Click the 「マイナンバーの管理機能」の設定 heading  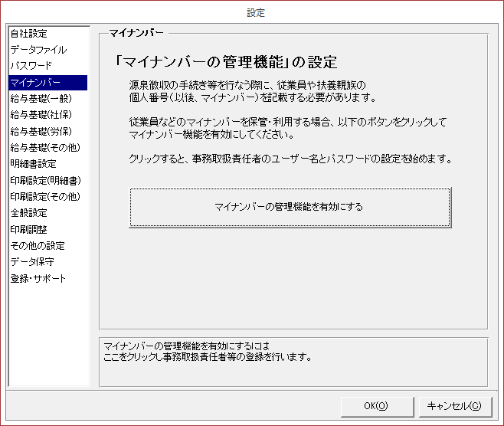(x=226, y=62)
